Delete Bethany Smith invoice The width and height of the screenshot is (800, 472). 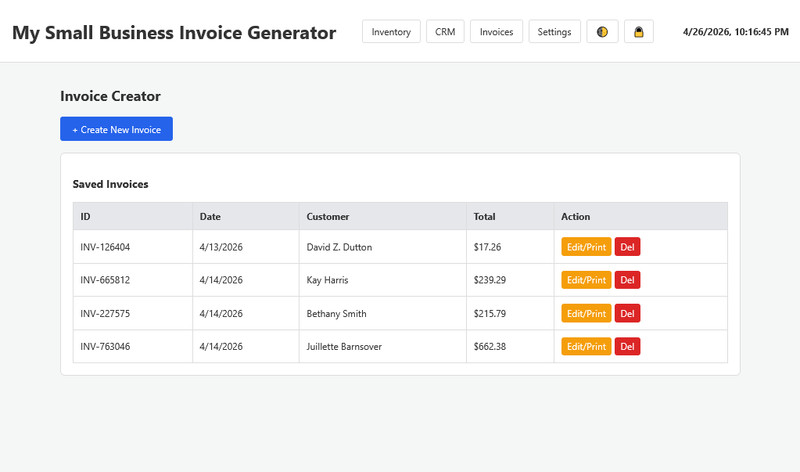pos(627,313)
